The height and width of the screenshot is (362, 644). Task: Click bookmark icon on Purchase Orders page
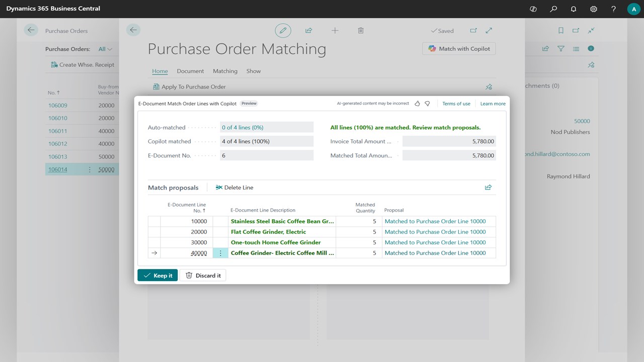click(561, 31)
